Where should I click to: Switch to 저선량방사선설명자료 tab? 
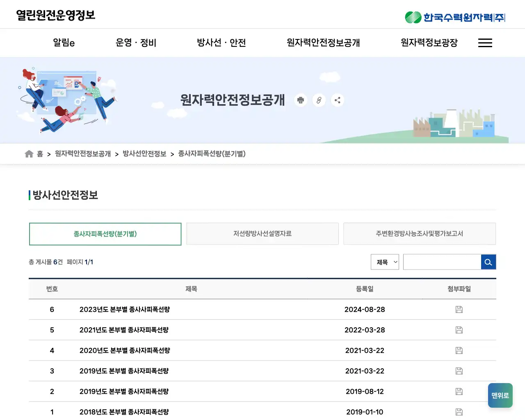[x=262, y=233]
